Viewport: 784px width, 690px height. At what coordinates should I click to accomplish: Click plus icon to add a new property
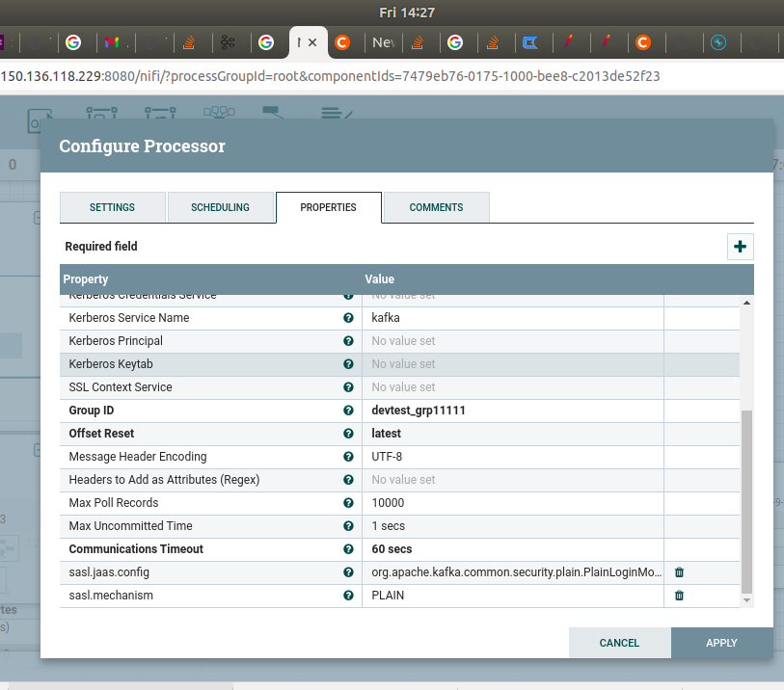tap(740, 247)
